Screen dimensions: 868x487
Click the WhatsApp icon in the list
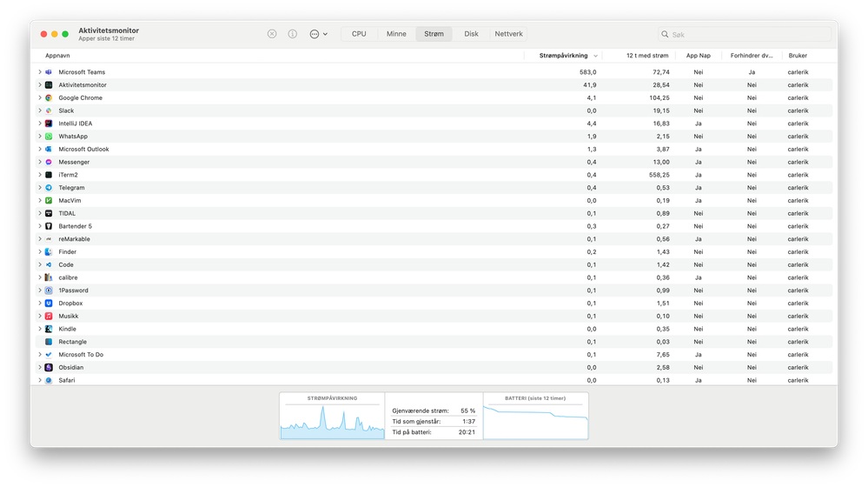49,137
